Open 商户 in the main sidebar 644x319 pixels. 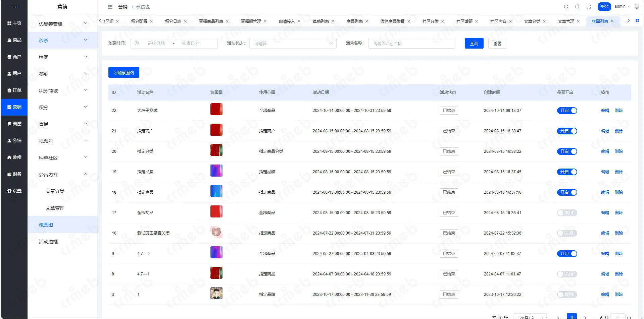pos(14,57)
